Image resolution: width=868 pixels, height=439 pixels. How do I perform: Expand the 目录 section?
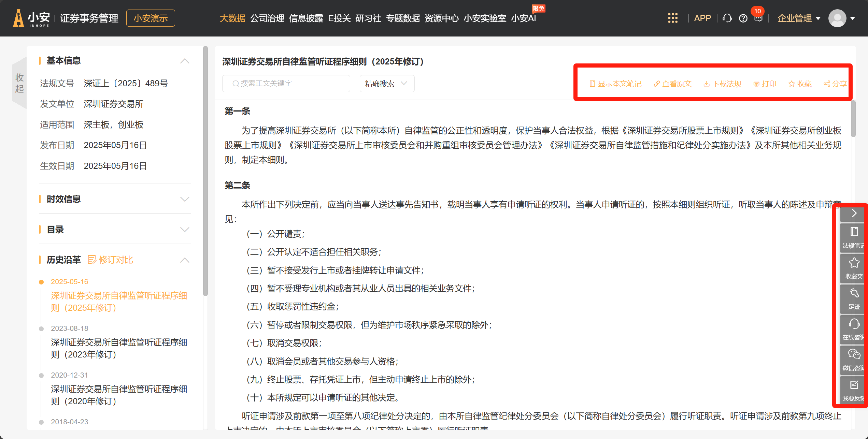pos(185,230)
